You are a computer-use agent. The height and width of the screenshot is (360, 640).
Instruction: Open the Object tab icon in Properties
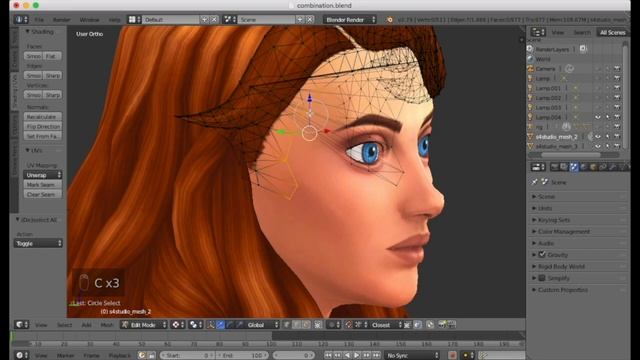pyautogui.click(x=593, y=167)
